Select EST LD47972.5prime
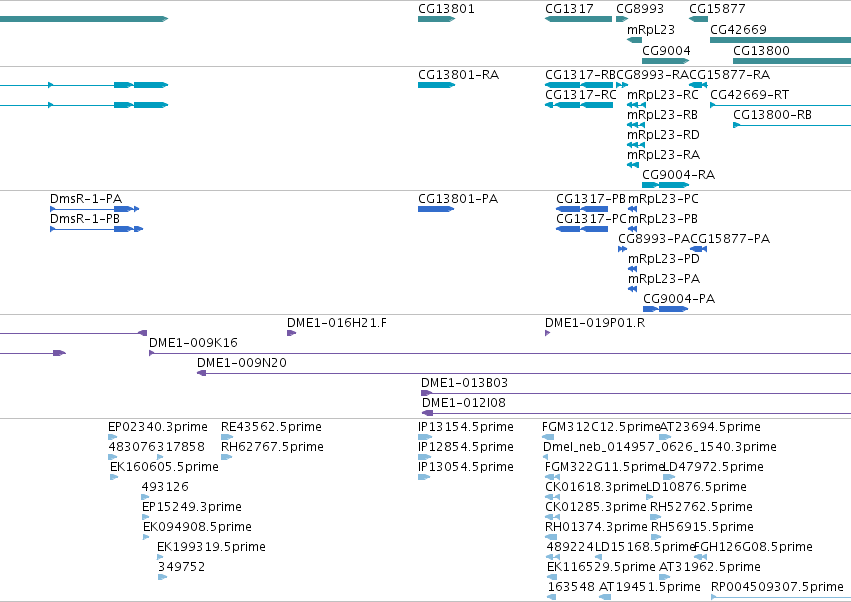The image size is (851, 602). point(714,467)
